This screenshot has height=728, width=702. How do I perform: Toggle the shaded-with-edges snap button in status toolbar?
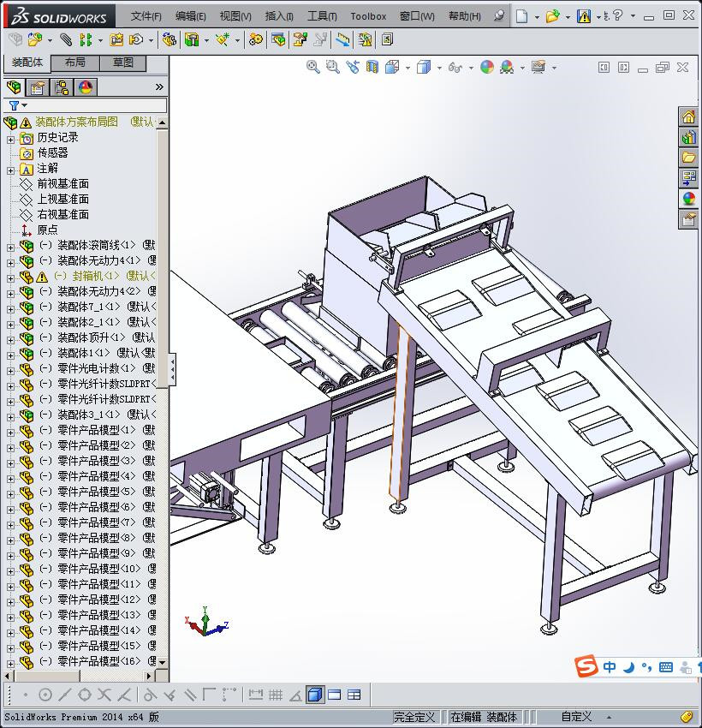[x=315, y=695]
